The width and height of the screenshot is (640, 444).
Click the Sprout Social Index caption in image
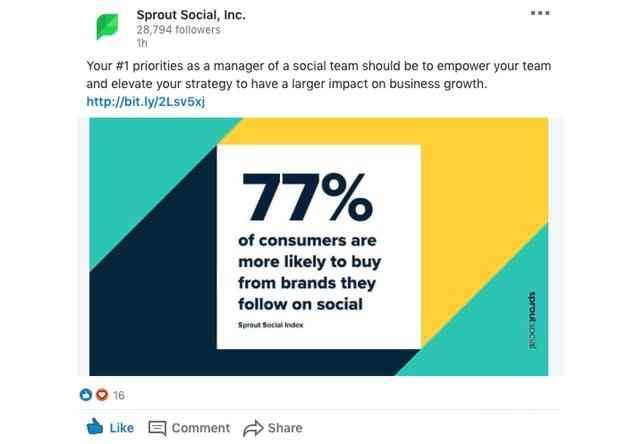[x=271, y=325]
